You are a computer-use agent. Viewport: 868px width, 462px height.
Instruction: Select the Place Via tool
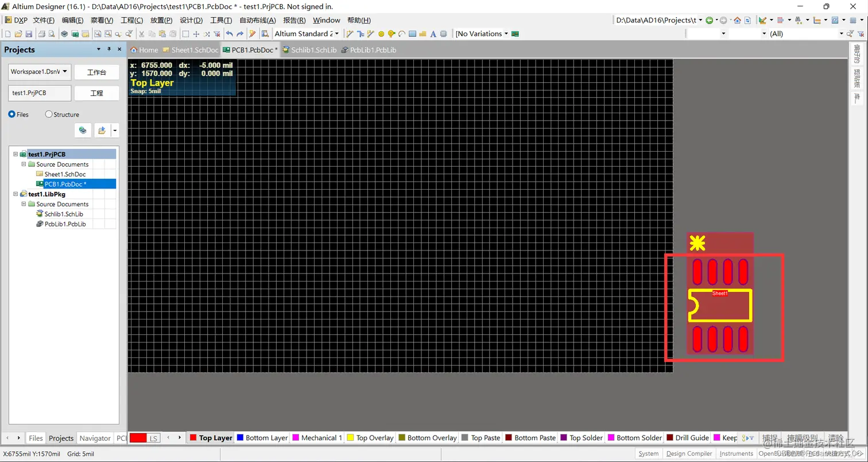[392, 34]
